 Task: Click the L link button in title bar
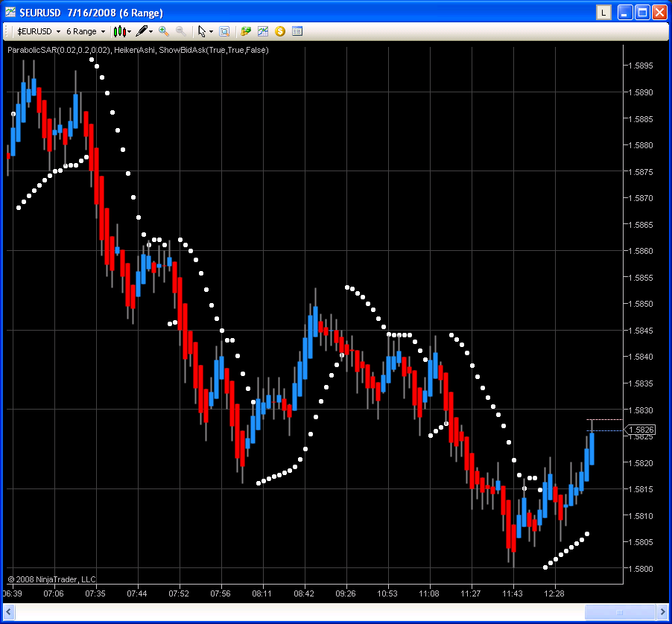[603, 13]
